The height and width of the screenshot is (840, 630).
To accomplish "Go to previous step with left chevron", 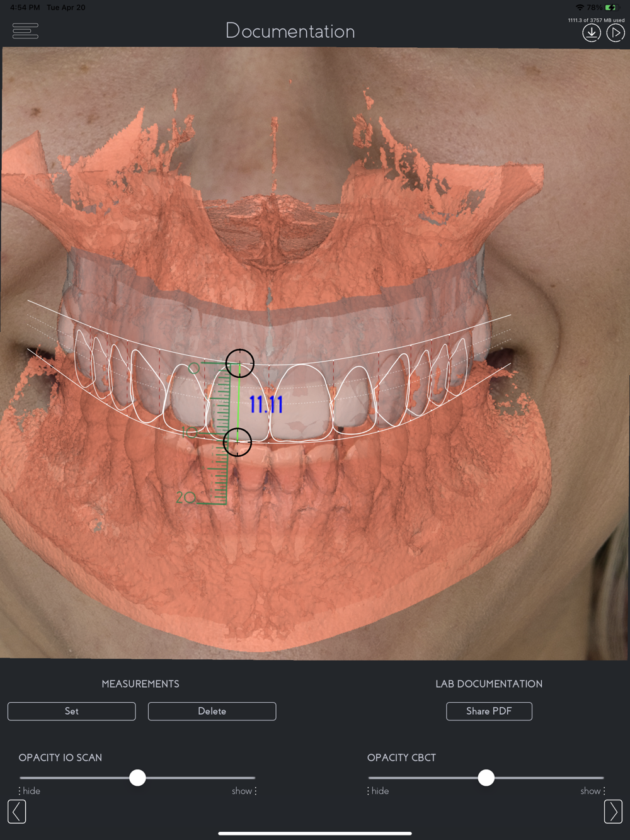I will (x=17, y=812).
